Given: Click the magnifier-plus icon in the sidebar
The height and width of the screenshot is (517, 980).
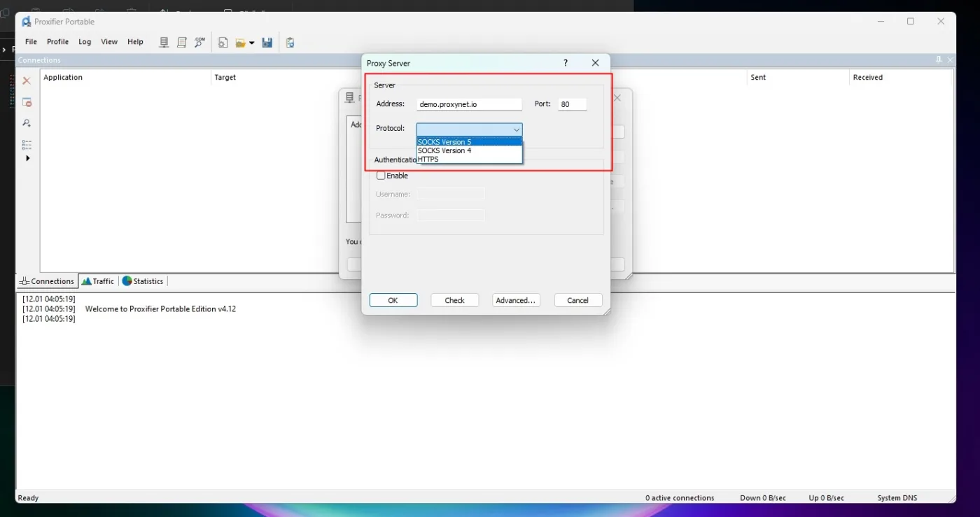Looking at the screenshot, I should point(27,123).
